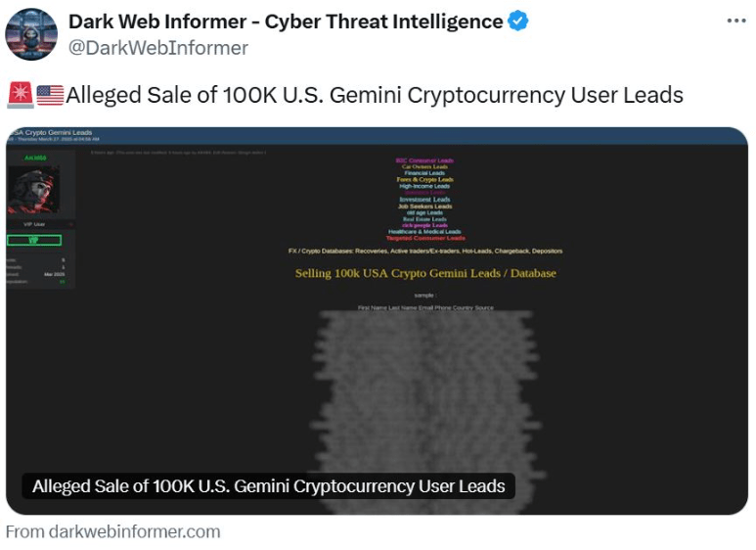Click Forex & Crypto Leads list entry
The image size is (756, 550).
[424, 179]
